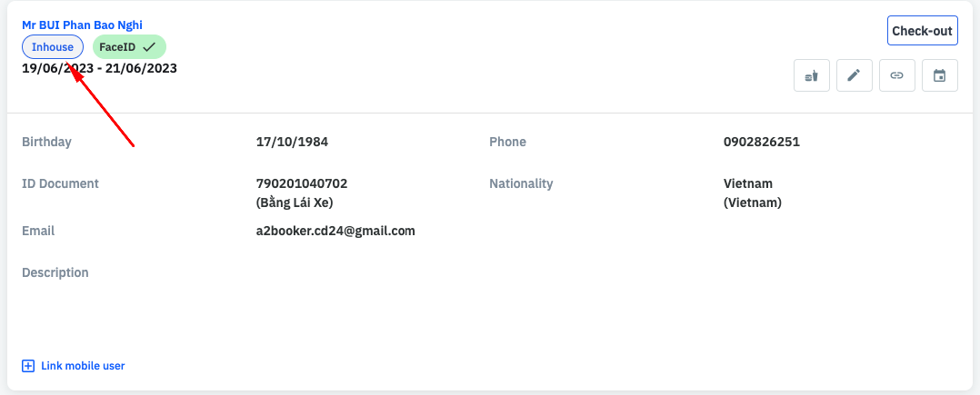The image size is (980, 395).
Task: Click the Description field label
Action: (55, 272)
